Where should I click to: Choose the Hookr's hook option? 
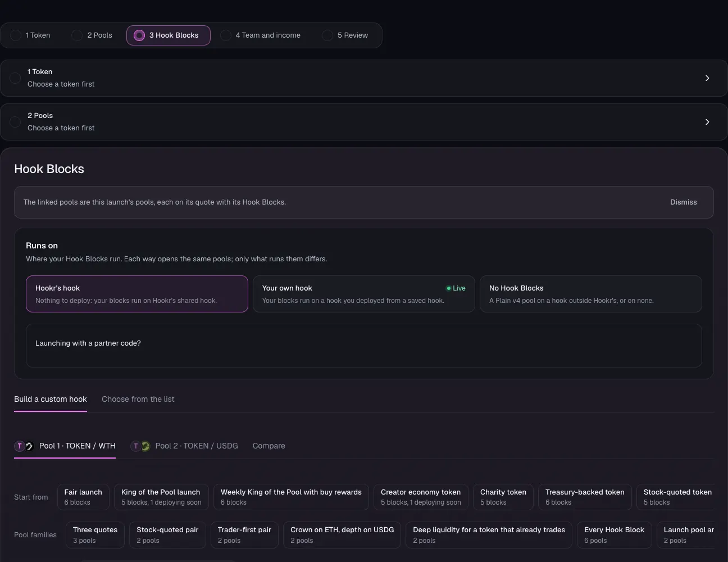coord(137,294)
